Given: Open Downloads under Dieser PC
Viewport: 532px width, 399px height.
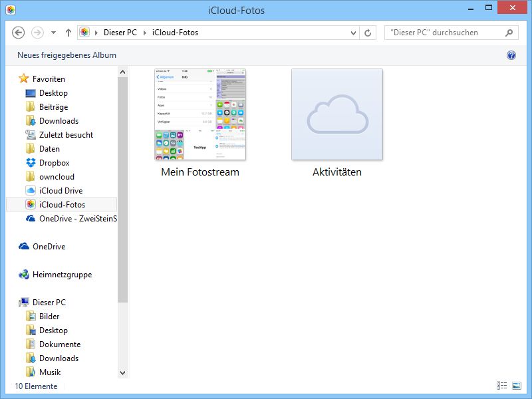Looking at the screenshot, I should click(x=59, y=358).
